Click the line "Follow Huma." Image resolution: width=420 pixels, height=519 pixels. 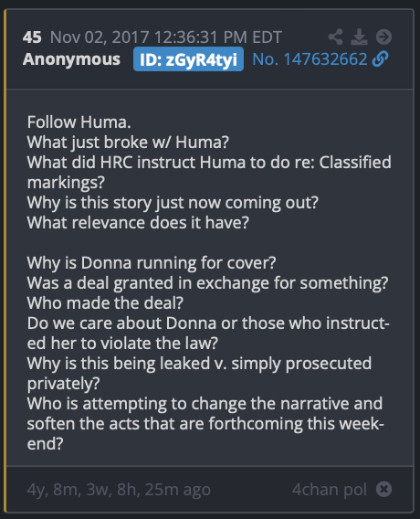79,122
